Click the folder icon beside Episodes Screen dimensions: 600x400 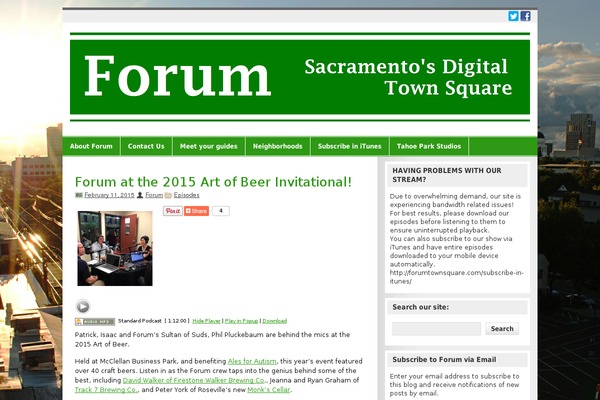(x=168, y=195)
